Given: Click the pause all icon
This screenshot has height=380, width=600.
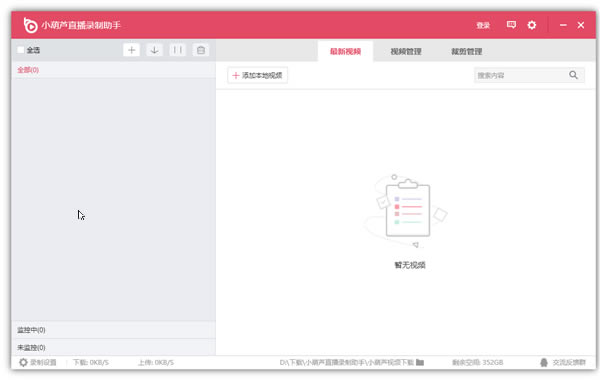Looking at the screenshot, I should click(178, 50).
